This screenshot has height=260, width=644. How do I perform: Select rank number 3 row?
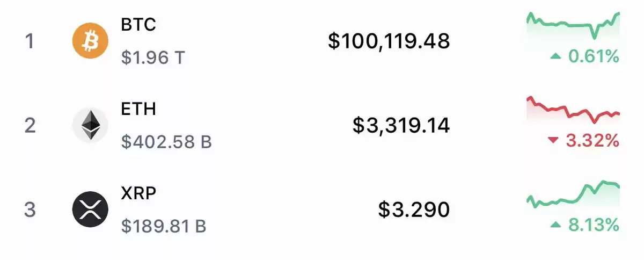[x=322, y=210]
